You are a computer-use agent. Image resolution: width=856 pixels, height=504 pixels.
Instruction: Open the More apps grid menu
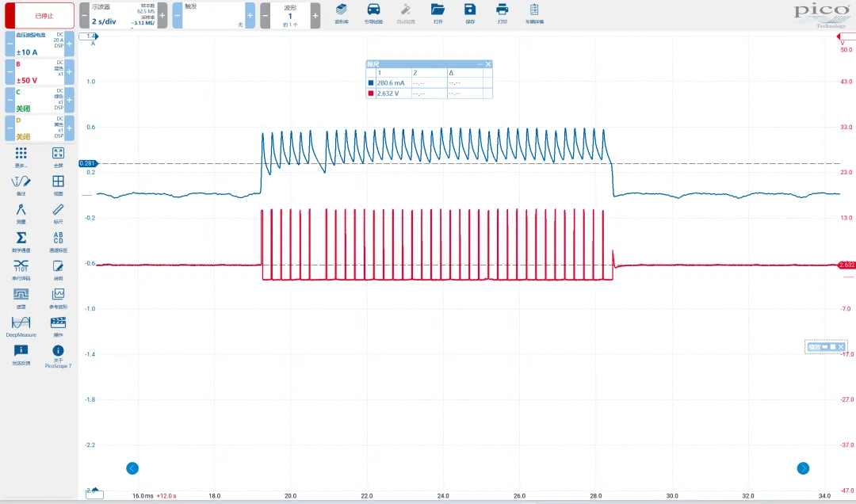click(x=21, y=155)
